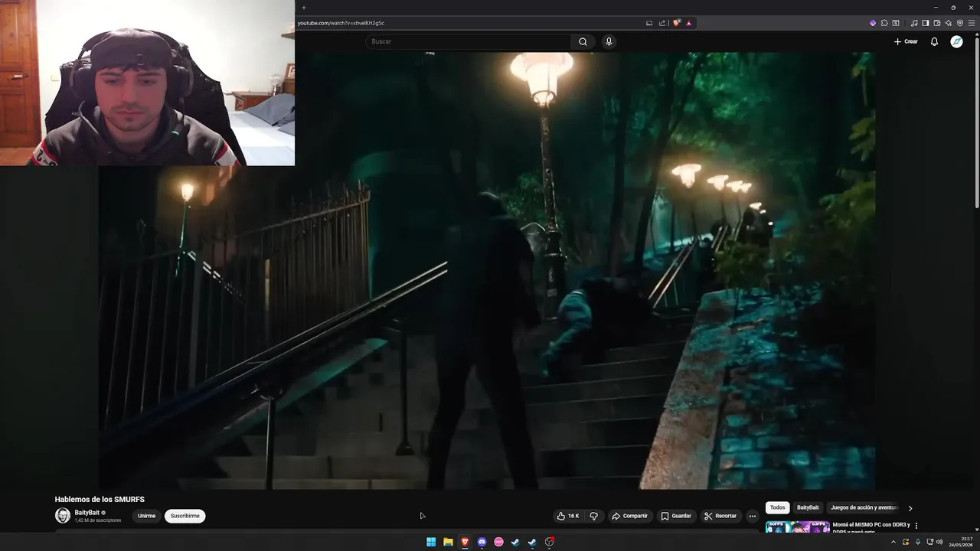Open options menu for Monté el MISMO PC video

(916, 526)
